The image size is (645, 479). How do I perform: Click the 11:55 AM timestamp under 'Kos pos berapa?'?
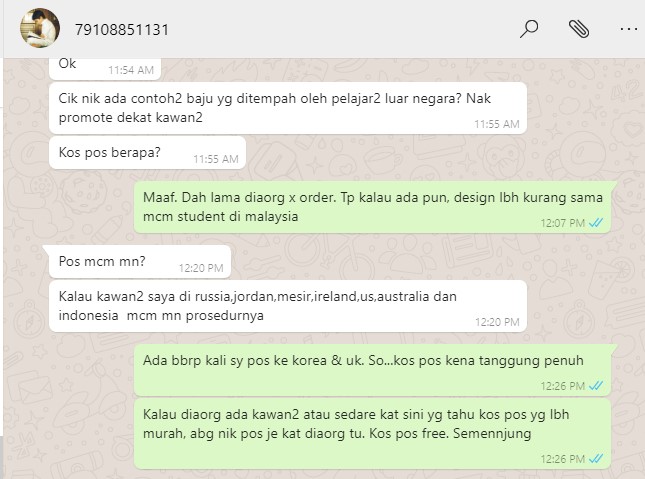(x=216, y=159)
